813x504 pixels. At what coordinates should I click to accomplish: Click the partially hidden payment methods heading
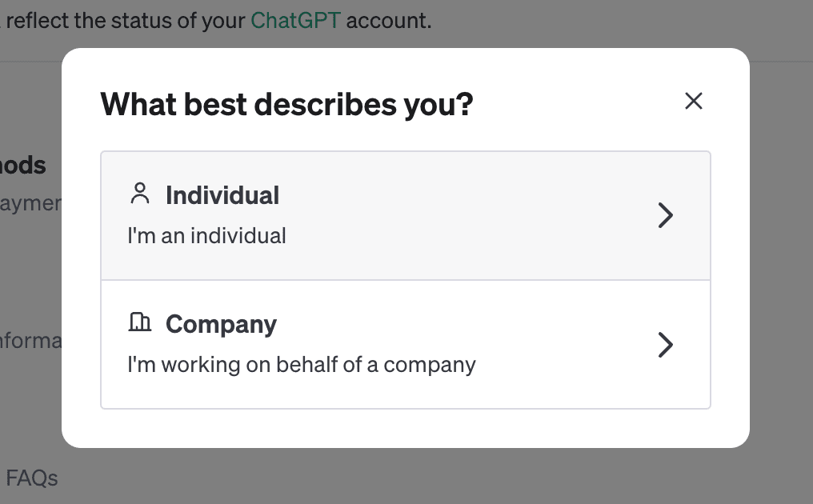[x=23, y=166]
